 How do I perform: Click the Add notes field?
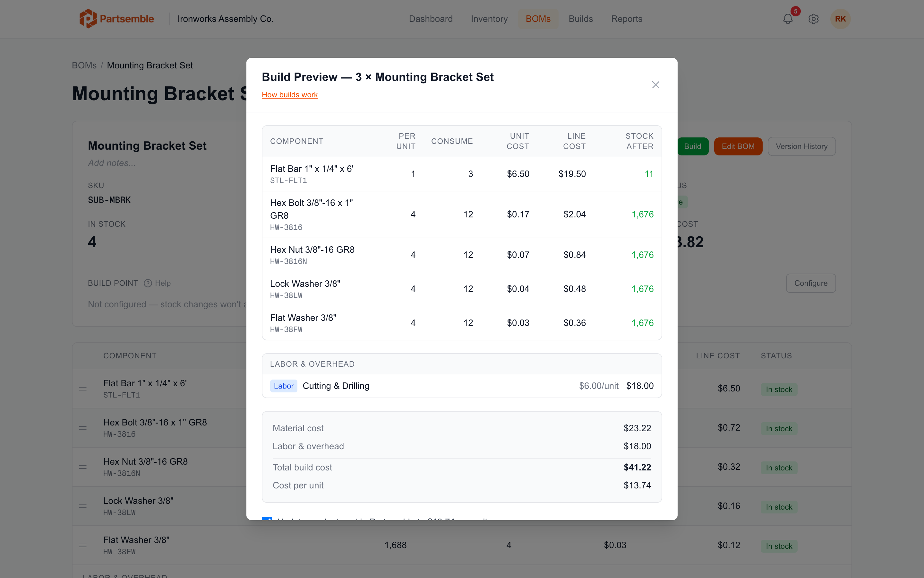112,163
